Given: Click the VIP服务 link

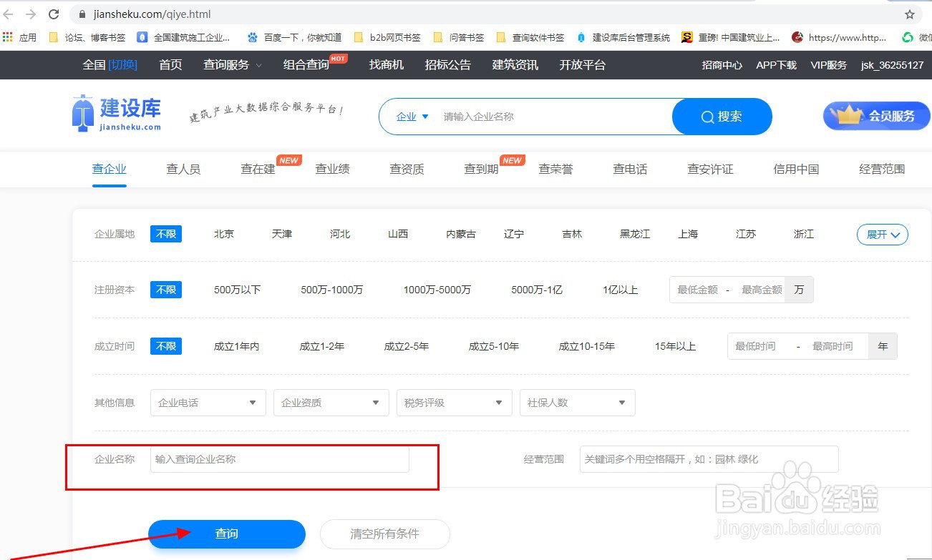Looking at the screenshot, I should pos(828,65).
